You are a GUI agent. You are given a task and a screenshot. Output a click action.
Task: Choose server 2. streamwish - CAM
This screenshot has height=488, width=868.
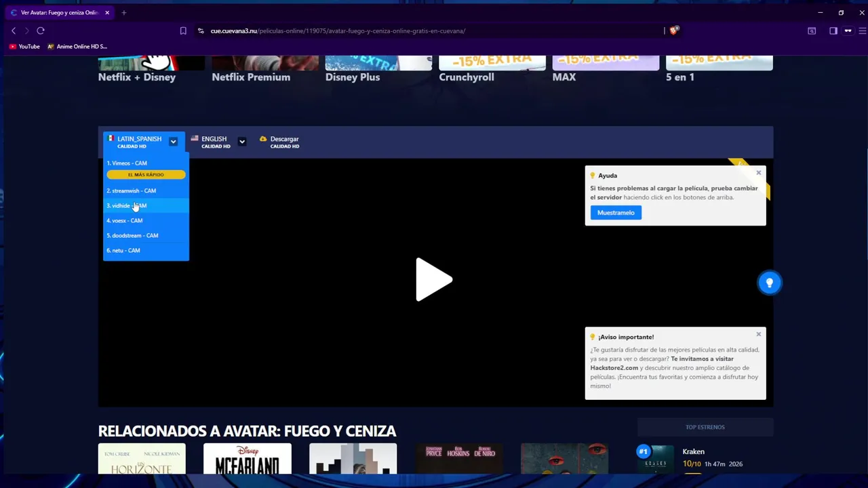(146, 190)
